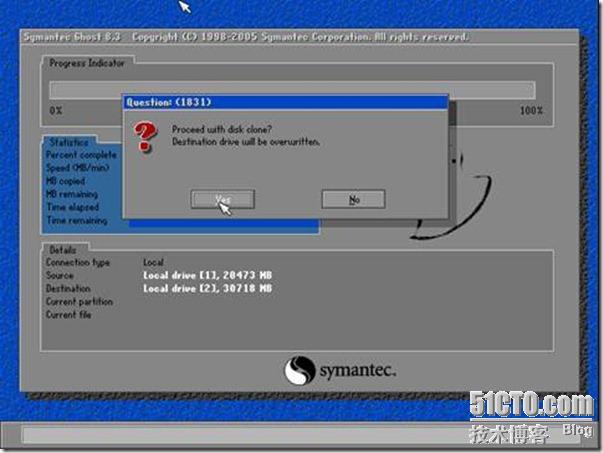Click the 'Current file' label
The width and height of the screenshot is (603, 453).
point(69,315)
